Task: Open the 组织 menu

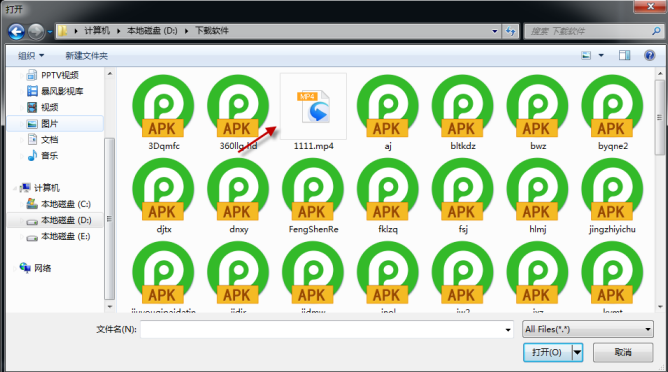Action: pyautogui.click(x=31, y=56)
